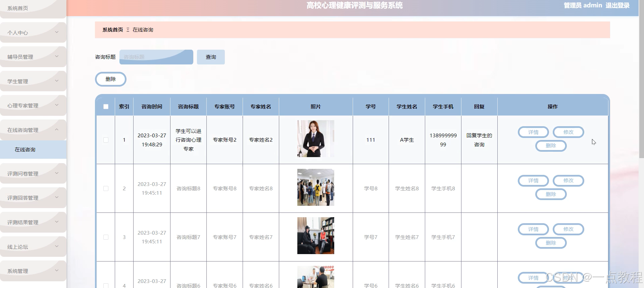Click the 学生姓名 column header
The image size is (644, 288).
[407, 107]
